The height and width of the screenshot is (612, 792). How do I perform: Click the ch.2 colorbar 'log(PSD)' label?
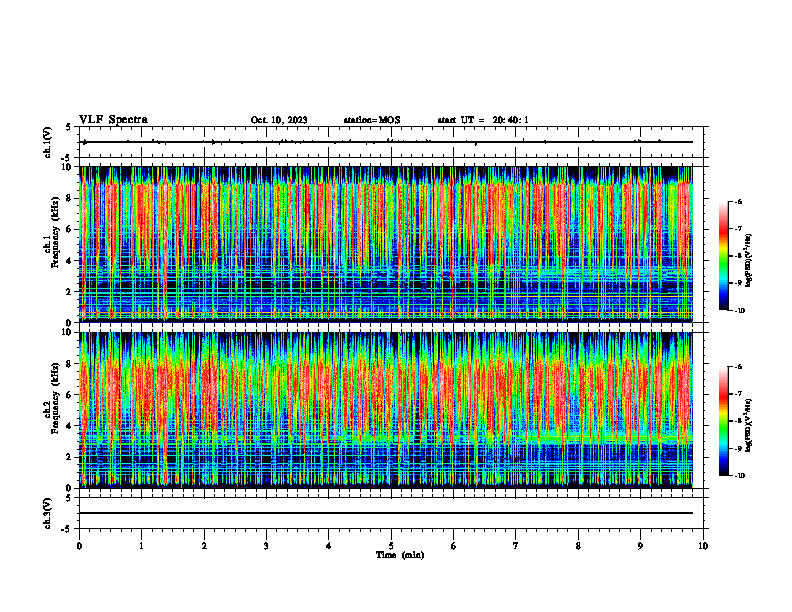point(749,423)
